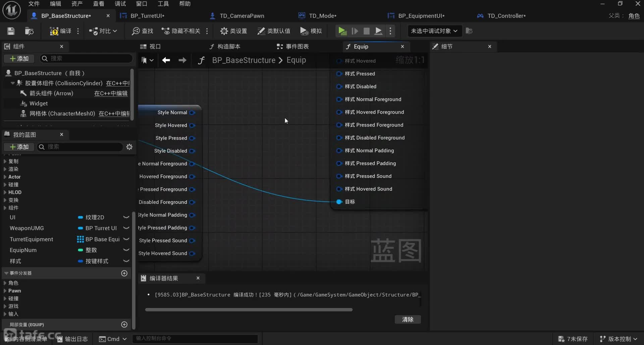Image resolution: width=644 pixels, height=345 pixels.
Task: Click the compile blueprint icon
Action: pos(54,31)
